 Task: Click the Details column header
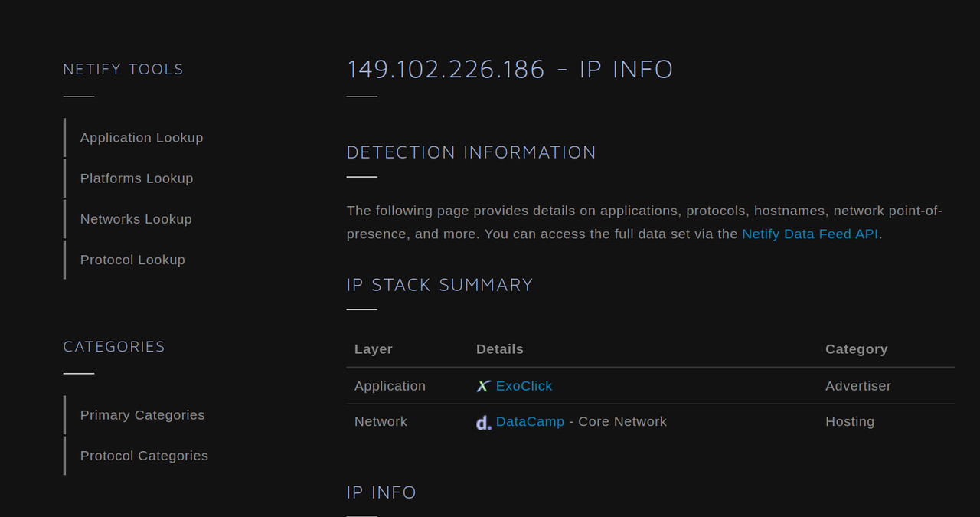coord(500,349)
